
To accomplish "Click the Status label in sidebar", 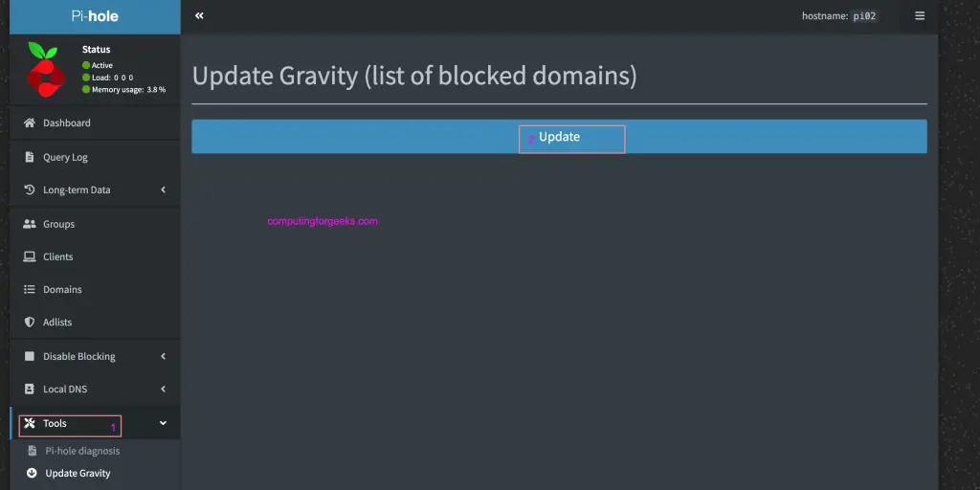I will coord(97,50).
